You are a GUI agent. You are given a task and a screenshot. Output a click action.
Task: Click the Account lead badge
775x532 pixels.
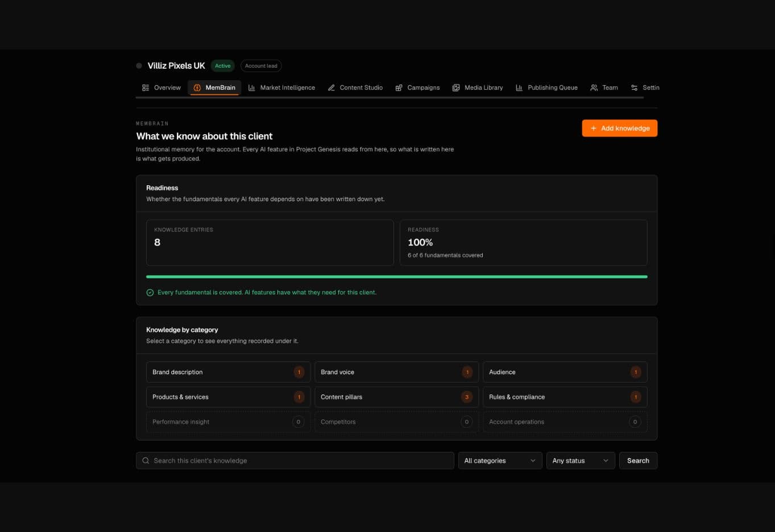click(x=261, y=66)
